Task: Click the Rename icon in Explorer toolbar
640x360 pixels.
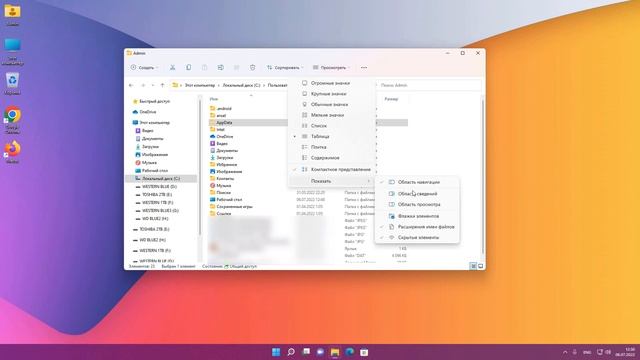Action: click(220, 67)
